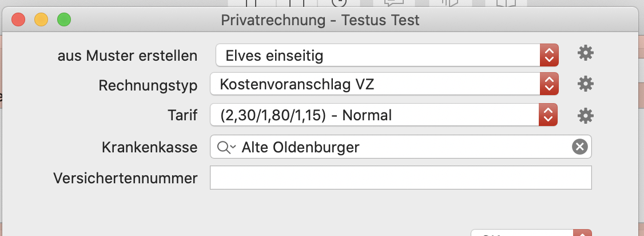Click magnifier icon in Krankenkasse search

(x=226, y=147)
